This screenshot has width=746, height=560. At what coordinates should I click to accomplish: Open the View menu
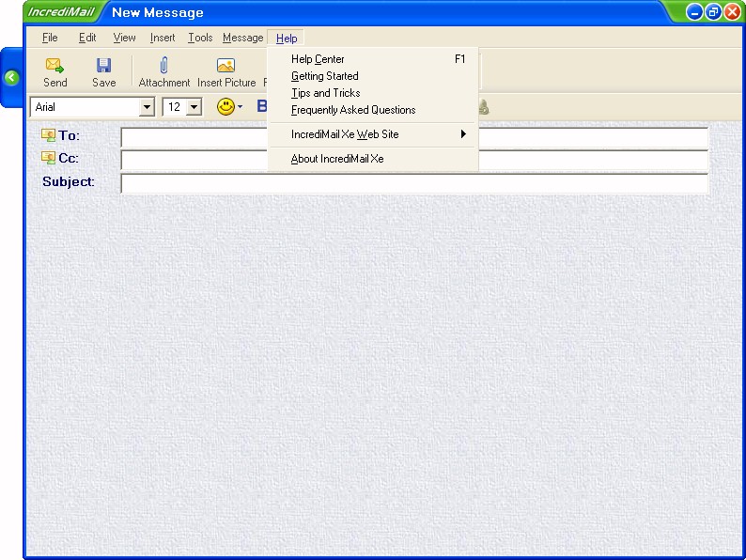click(x=124, y=38)
